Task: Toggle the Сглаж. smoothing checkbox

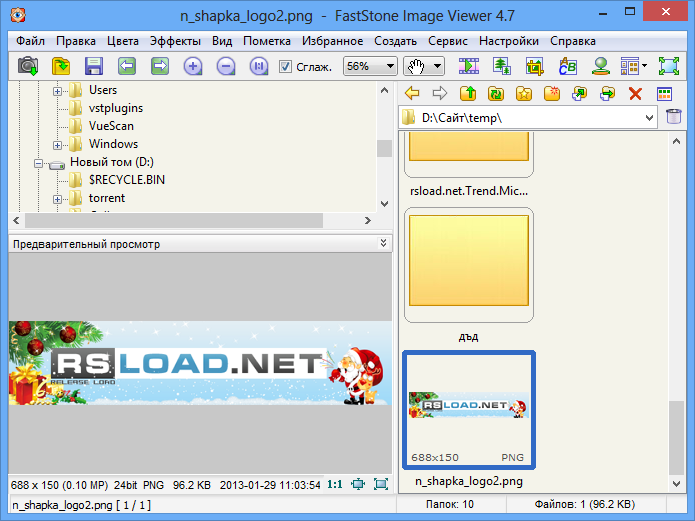Action: 285,67
